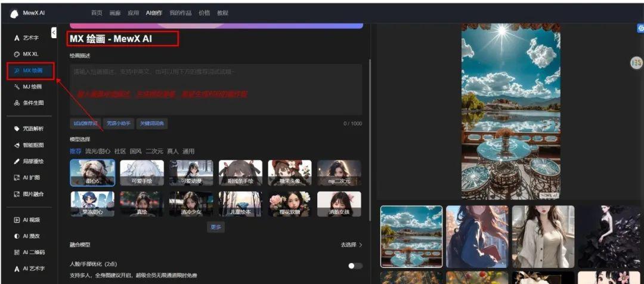Open the AI 视频 play icon
This screenshot has height=284, width=644.
pyautogui.click(x=17, y=220)
